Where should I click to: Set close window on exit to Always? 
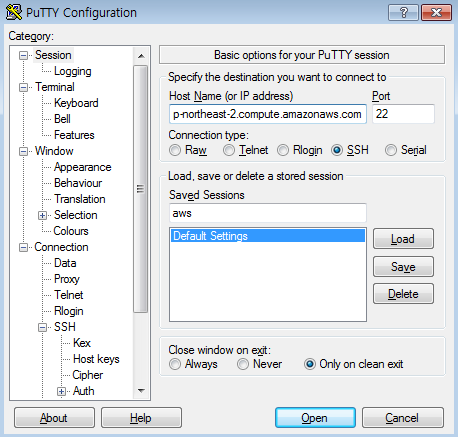tap(175, 364)
